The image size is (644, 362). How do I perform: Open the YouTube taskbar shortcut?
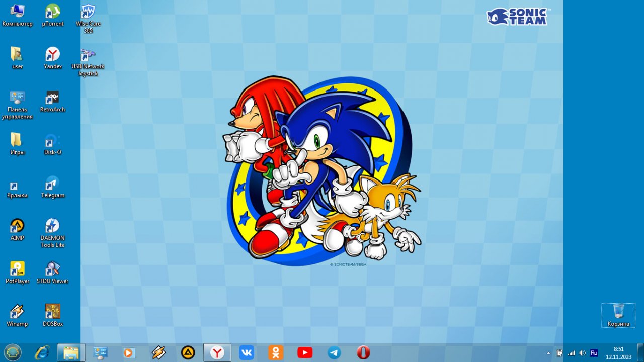pyautogui.click(x=305, y=353)
